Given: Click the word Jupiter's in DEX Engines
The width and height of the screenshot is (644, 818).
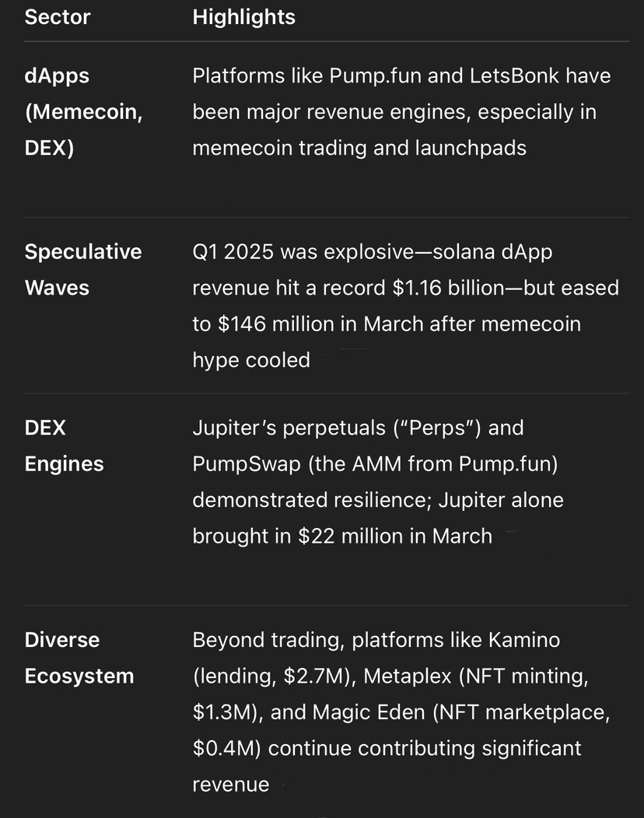Looking at the screenshot, I should coord(234,428).
